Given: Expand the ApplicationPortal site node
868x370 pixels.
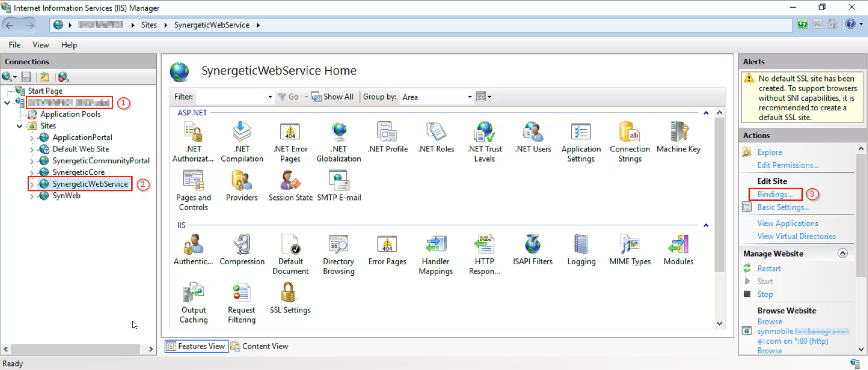Looking at the screenshot, I should 32,138.
